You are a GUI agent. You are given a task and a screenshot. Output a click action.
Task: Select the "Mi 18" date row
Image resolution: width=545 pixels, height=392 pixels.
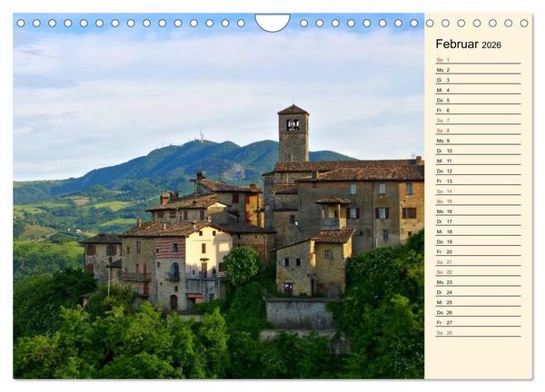tap(479, 231)
